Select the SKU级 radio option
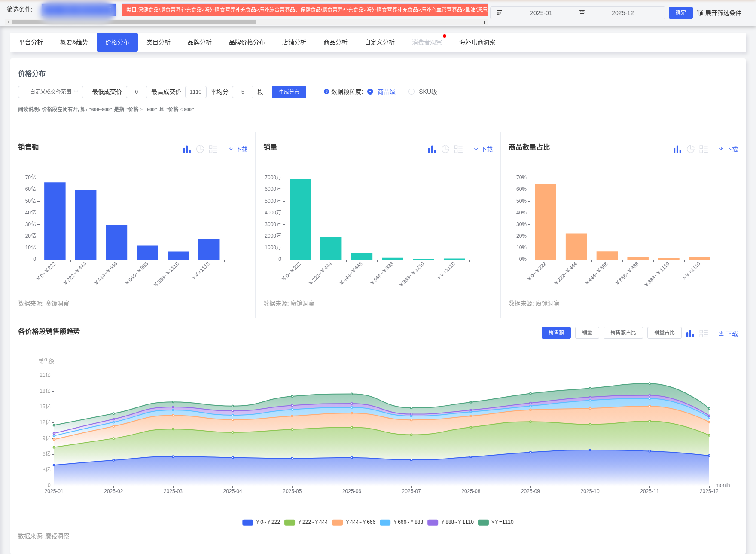Image resolution: width=756 pixels, height=554 pixels. pos(412,92)
